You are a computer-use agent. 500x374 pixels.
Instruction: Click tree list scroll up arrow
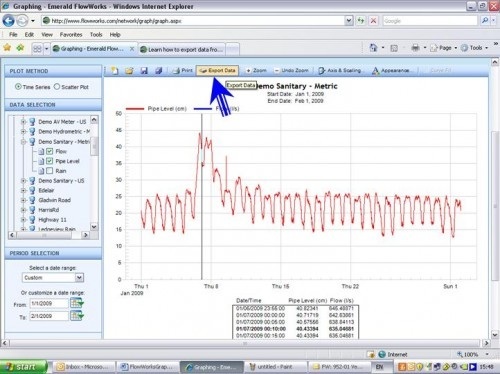[94, 119]
